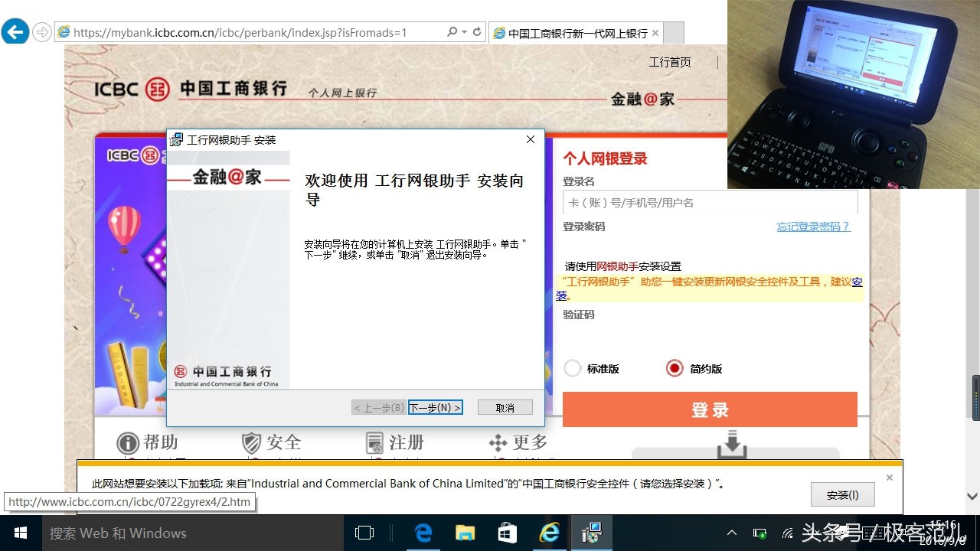The image size is (980, 551).
Task: Click the 注册 register icon
Action: coord(374,443)
